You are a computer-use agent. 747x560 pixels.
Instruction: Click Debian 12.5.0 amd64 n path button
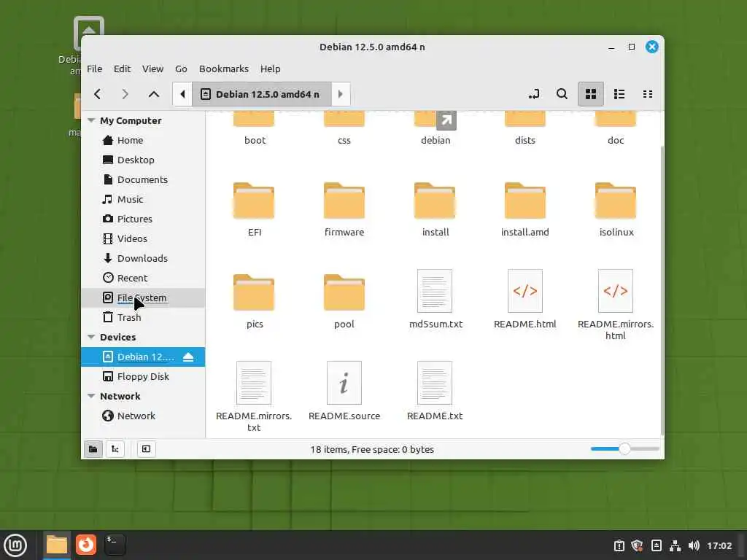tap(262, 94)
